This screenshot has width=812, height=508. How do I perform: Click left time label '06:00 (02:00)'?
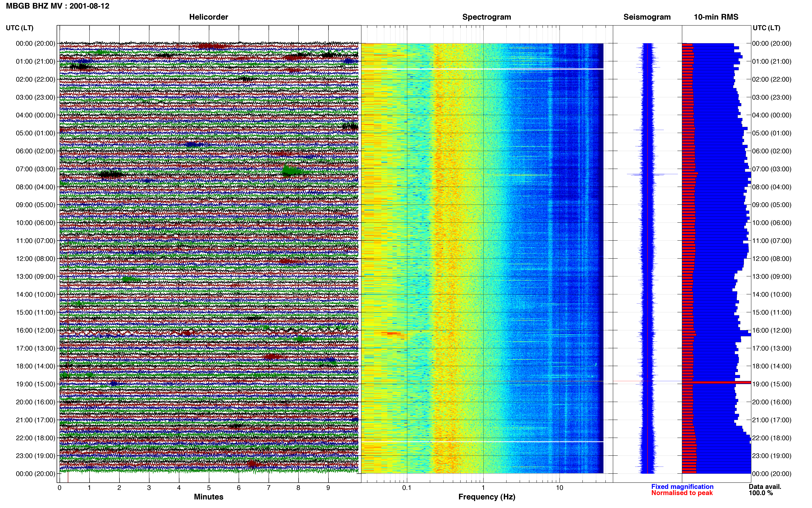point(36,151)
